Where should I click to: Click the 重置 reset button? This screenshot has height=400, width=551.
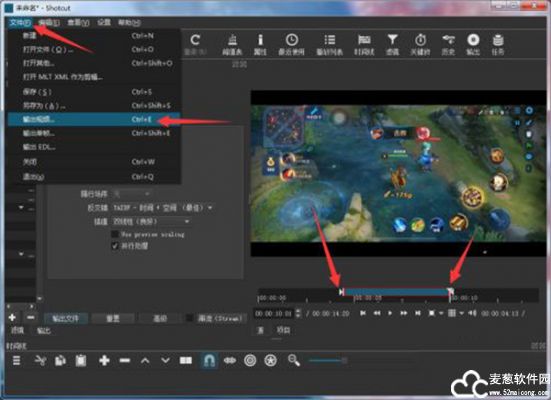click(113, 318)
